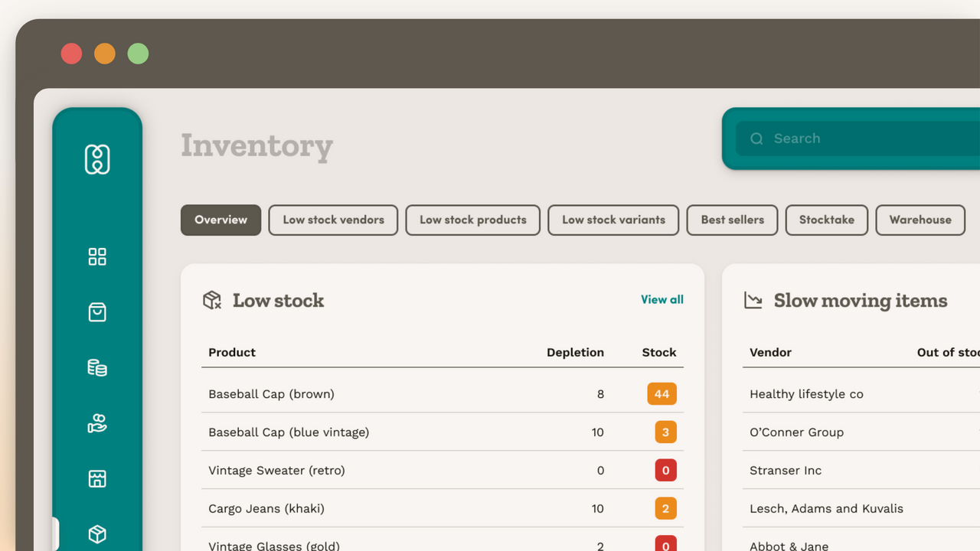The width and height of the screenshot is (980, 551).
Task: Click the Low stock box icon
Action: (212, 300)
